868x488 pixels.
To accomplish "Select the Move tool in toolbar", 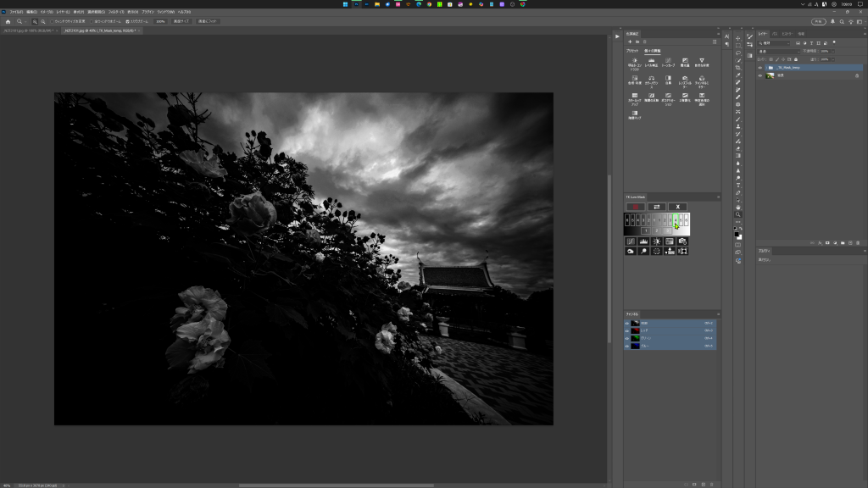I will (x=738, y=38).
